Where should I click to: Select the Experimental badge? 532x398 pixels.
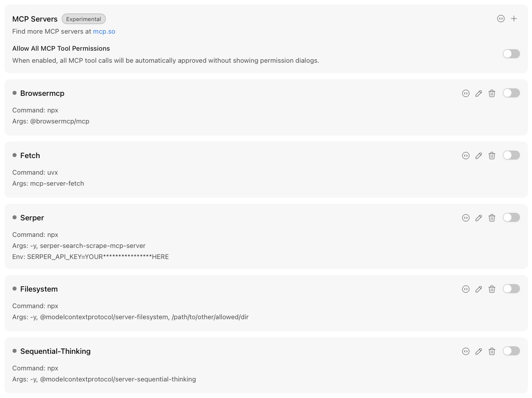[83, 19]
